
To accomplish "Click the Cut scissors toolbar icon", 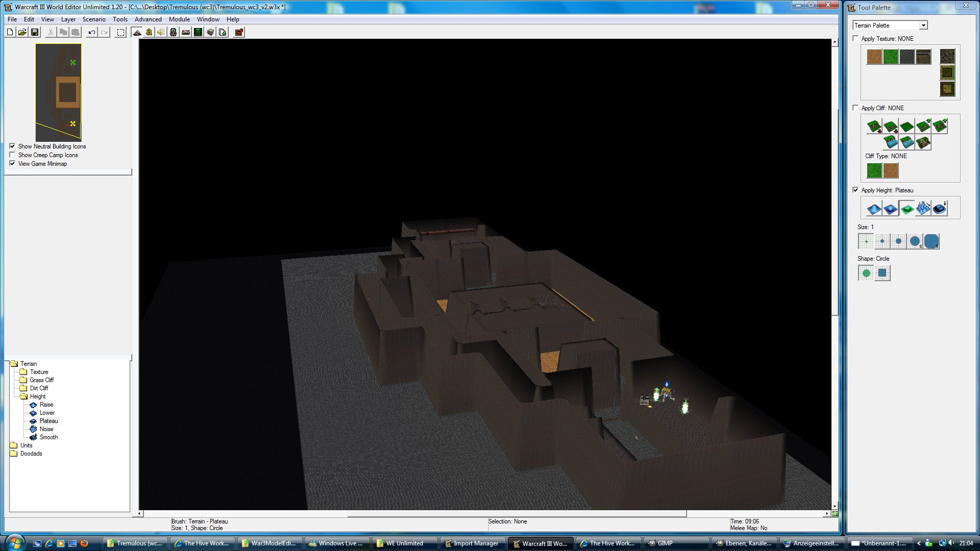I will (51, 32).
